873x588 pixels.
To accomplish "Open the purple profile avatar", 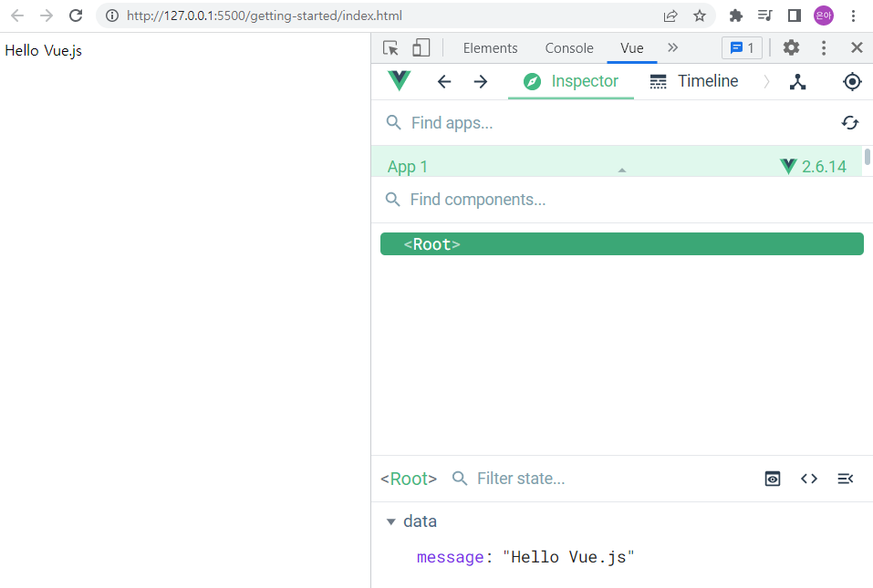I will click(x=824, y=15).
